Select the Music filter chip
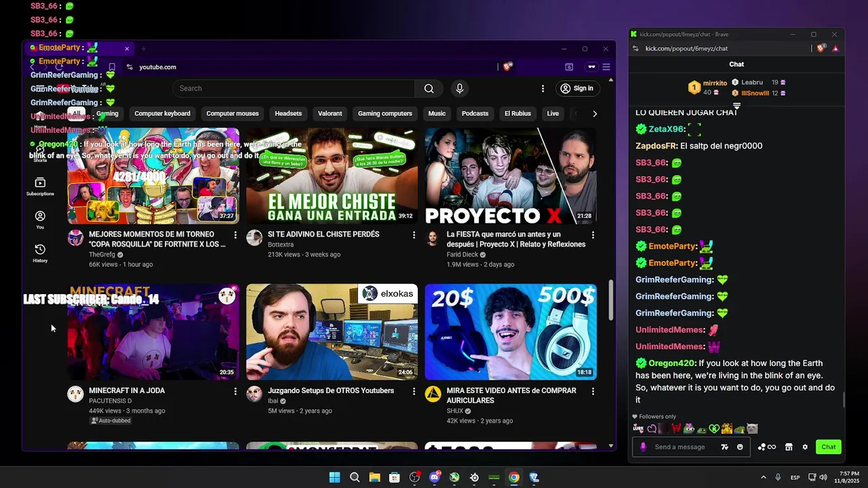The image size is (868, 488). [x=437, y=113]
